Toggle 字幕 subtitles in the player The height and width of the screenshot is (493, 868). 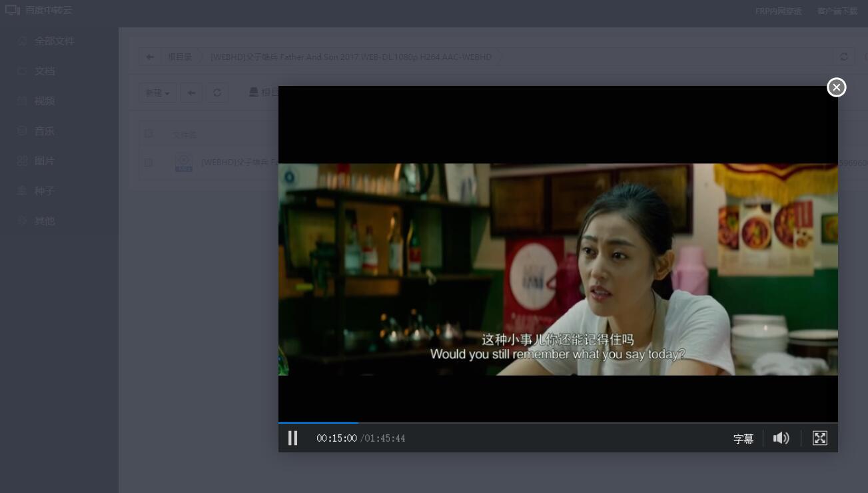tap(743, 438)
